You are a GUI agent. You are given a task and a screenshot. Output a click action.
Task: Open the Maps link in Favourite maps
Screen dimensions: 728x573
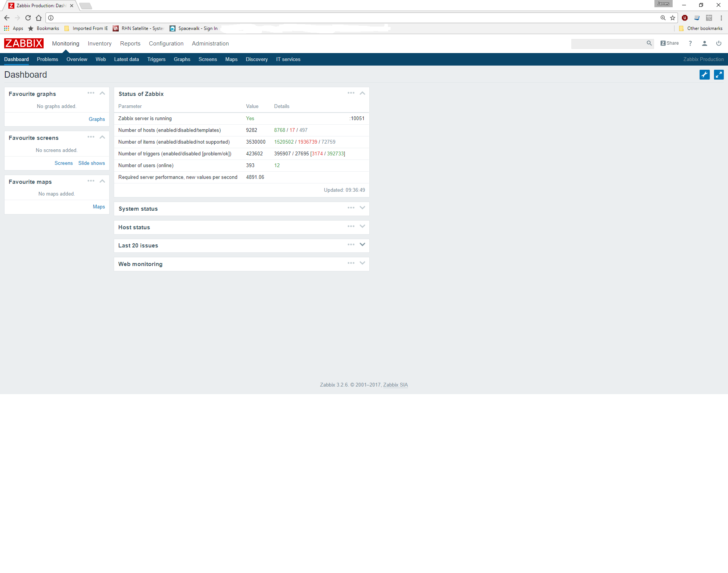coord(99,207)
